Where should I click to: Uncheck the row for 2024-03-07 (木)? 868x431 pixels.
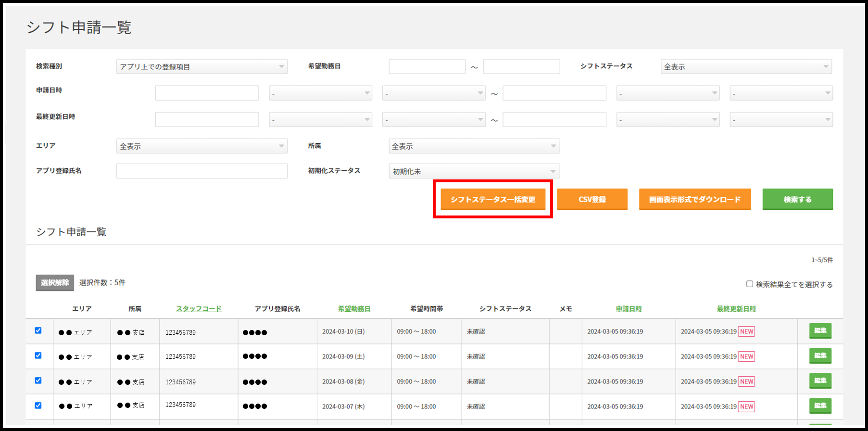pos(38,406)
